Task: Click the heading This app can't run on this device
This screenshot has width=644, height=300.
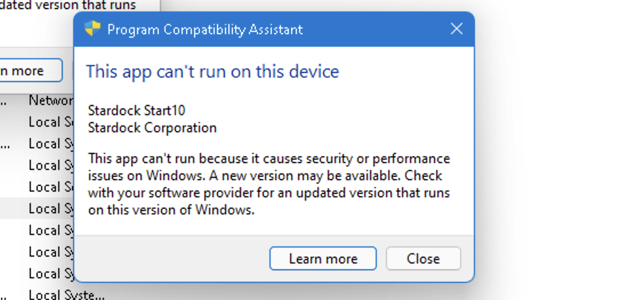Action: (x=212, y=71)
